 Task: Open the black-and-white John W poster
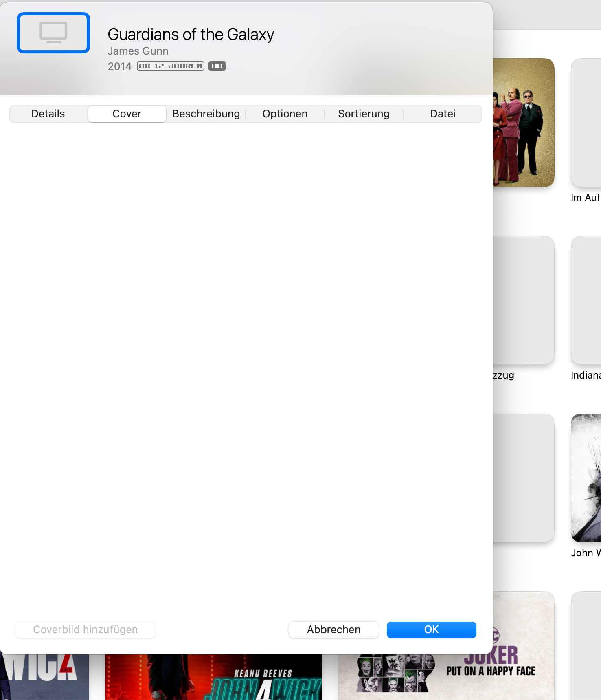586,478
